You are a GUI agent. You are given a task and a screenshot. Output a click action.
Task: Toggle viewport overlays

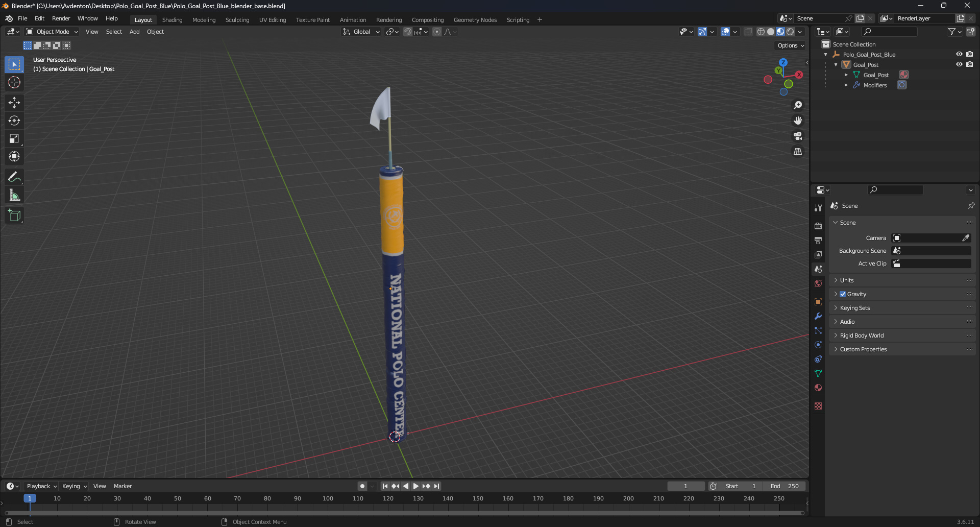tap(725, 32)
